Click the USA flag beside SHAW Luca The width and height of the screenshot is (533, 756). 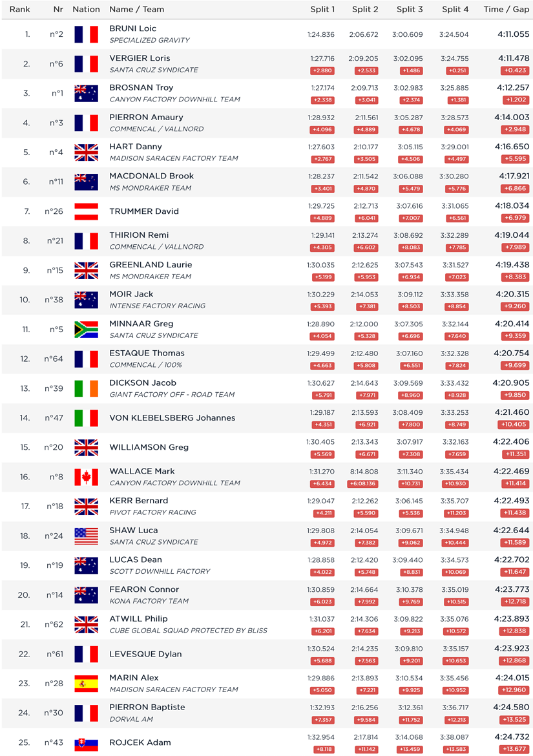coord(87,536)
